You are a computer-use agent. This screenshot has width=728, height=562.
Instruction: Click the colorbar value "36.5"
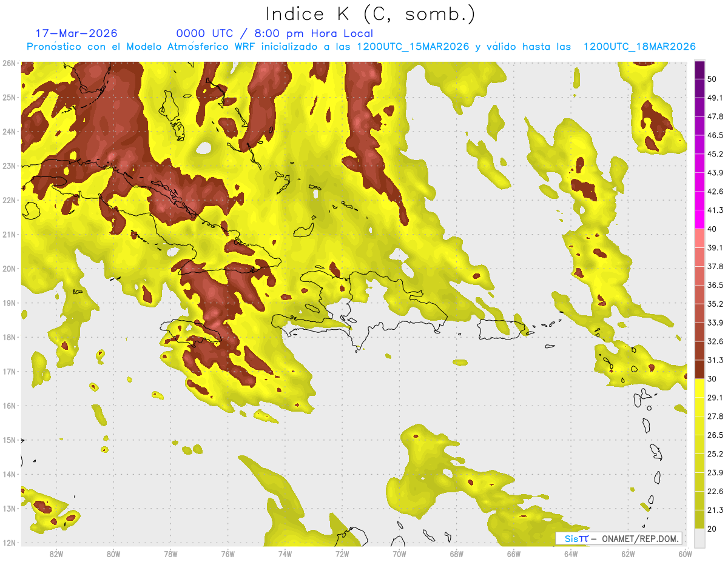point(715,285)
